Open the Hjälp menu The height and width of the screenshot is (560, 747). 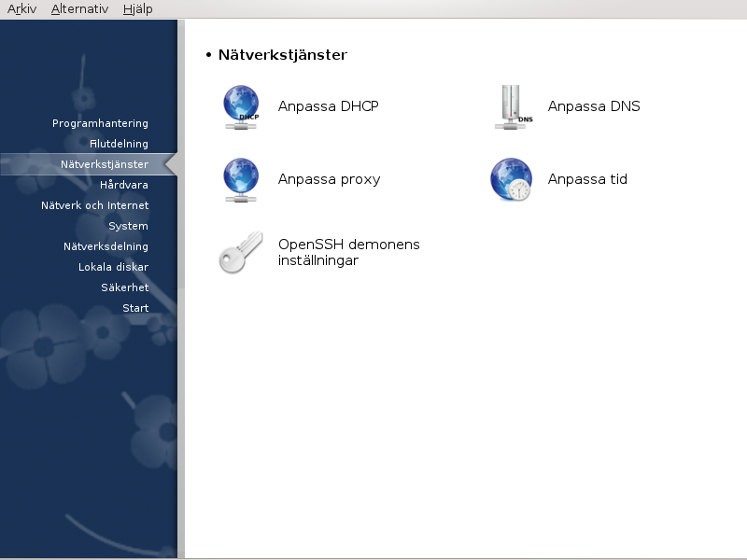(137, 9)
